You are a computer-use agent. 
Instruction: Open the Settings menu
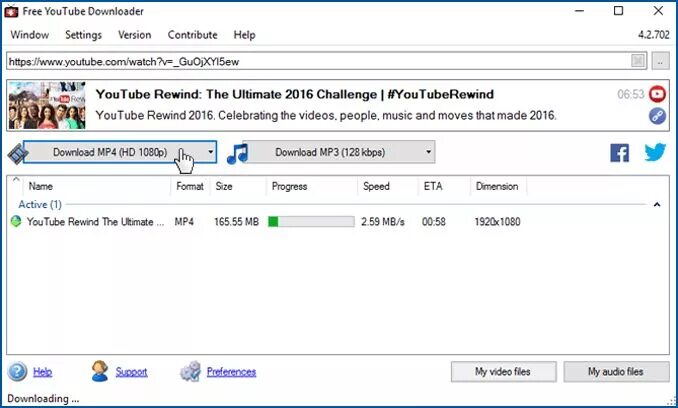[x=83, y=35]
